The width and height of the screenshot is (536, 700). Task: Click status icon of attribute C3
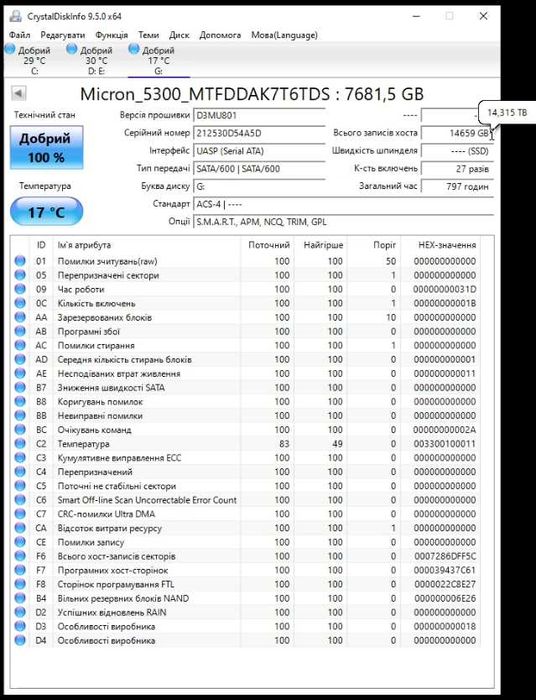(x=20, y=458)
